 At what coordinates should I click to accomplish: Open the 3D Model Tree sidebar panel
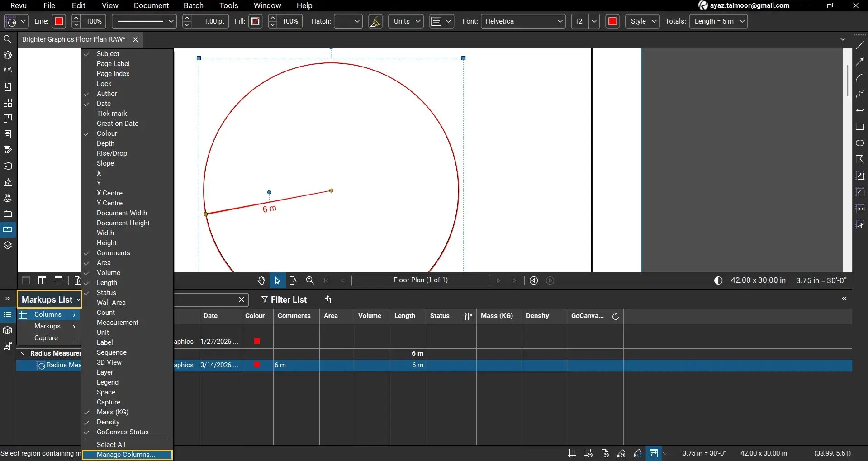tap(8, 330)
